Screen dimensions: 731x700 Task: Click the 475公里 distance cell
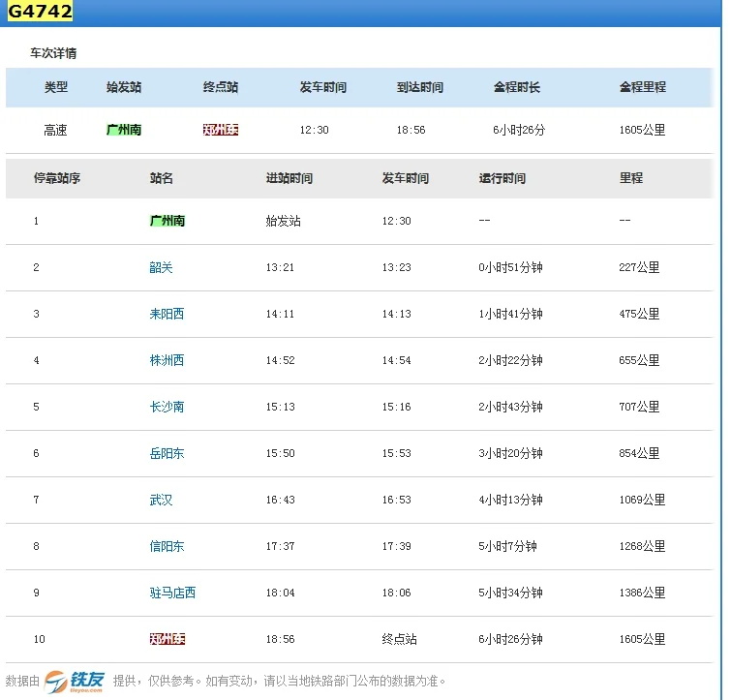639,314
